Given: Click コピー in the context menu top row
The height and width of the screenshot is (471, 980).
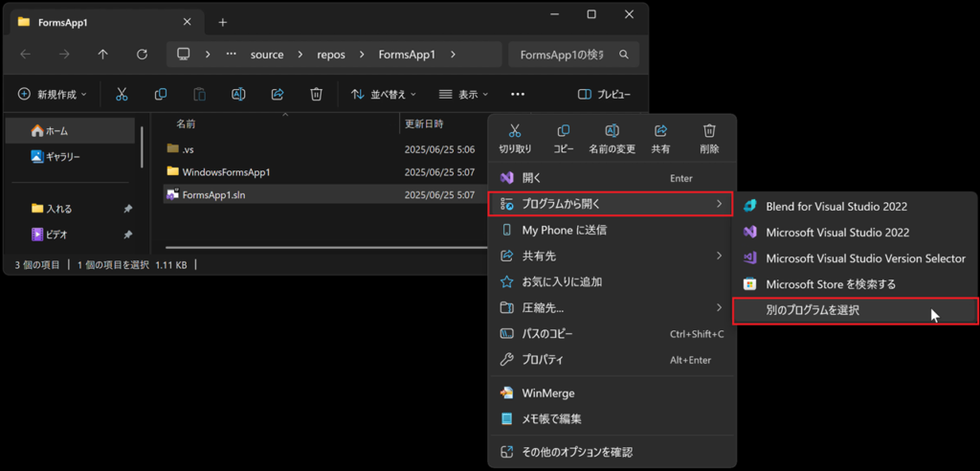Looking at the screenshot, I should [x=563, y=139].
